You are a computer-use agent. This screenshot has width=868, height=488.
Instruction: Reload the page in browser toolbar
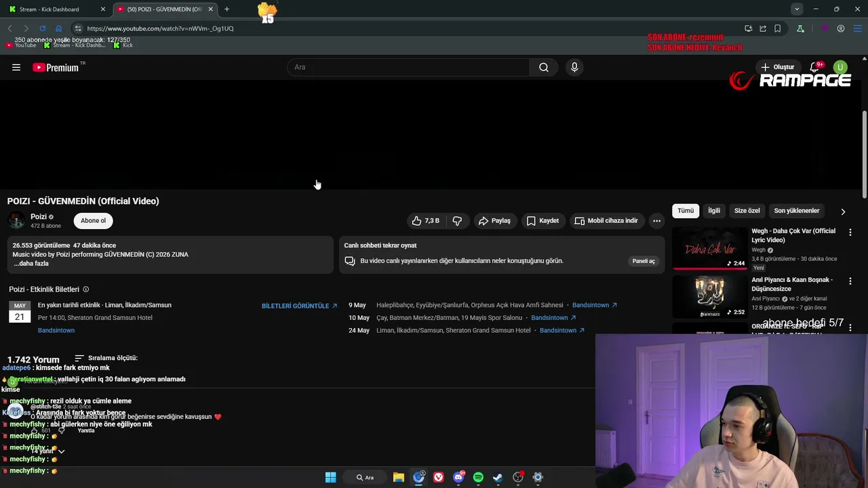coord(42,28)
